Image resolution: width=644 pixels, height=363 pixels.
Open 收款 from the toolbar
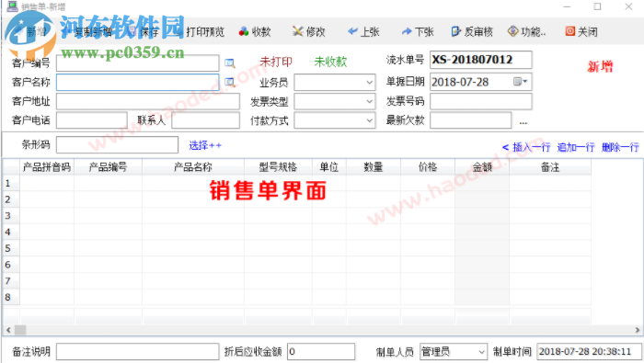click(x=255, y=31)
